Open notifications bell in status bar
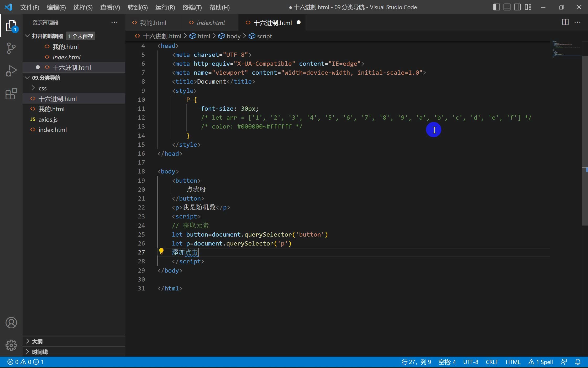Viewport: 588px width, 368px height. 577,362
